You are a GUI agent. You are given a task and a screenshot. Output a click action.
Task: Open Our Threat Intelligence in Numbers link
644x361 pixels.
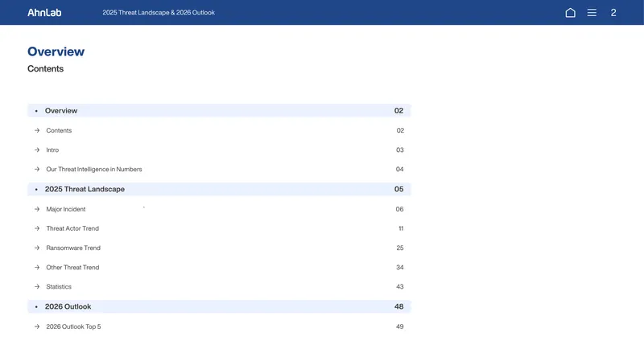[x=93, y=170]
